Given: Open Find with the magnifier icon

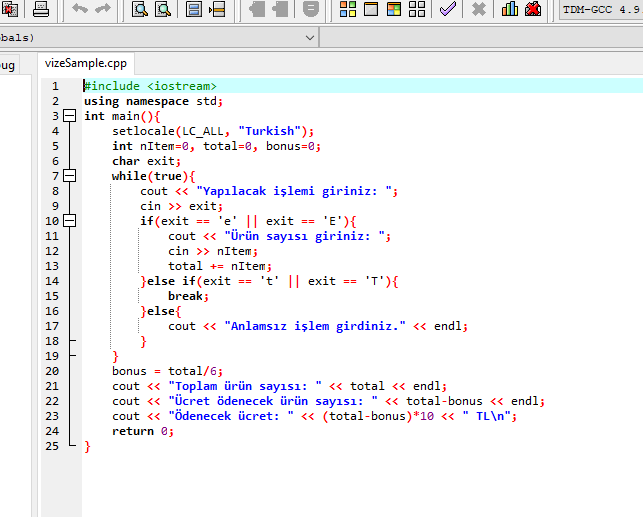Looking at the screenshot, I should tap(139, 10).
